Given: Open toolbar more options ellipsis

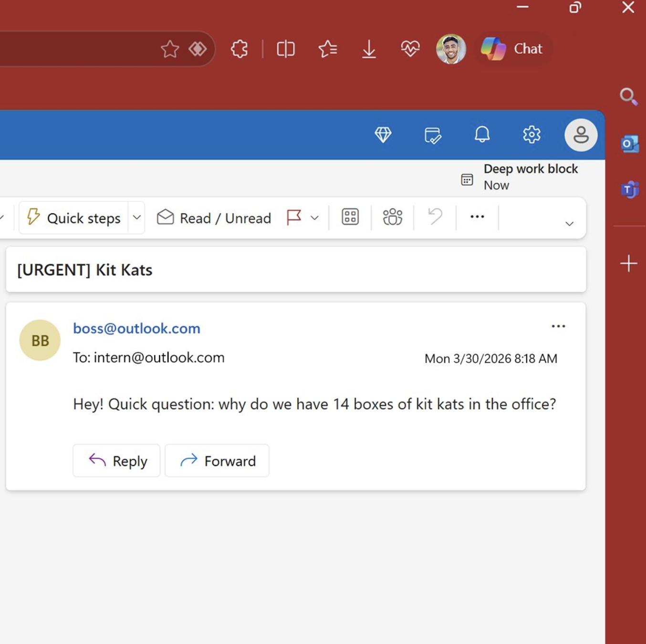Looking at the screenshot, I should coord(477,217).
